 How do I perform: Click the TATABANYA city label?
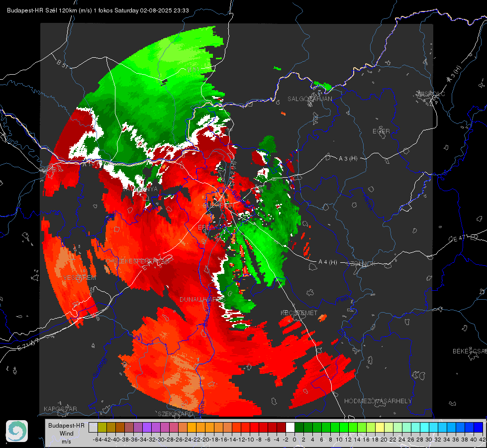pyautogui.click(x=140, y=189)
